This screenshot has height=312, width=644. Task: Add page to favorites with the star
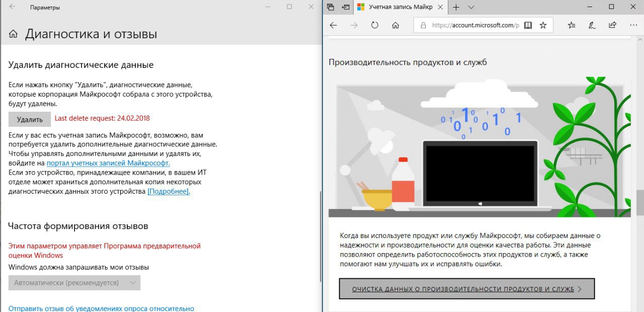[543, 25]
